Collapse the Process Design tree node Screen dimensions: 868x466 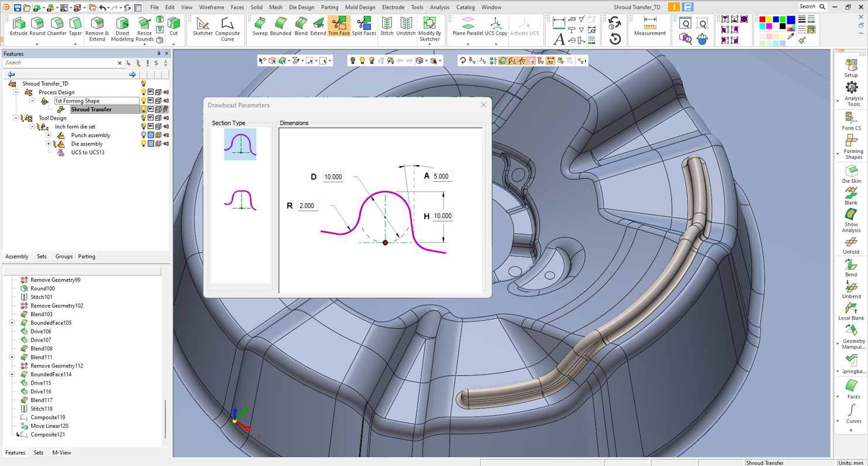[x=16, y=92]
